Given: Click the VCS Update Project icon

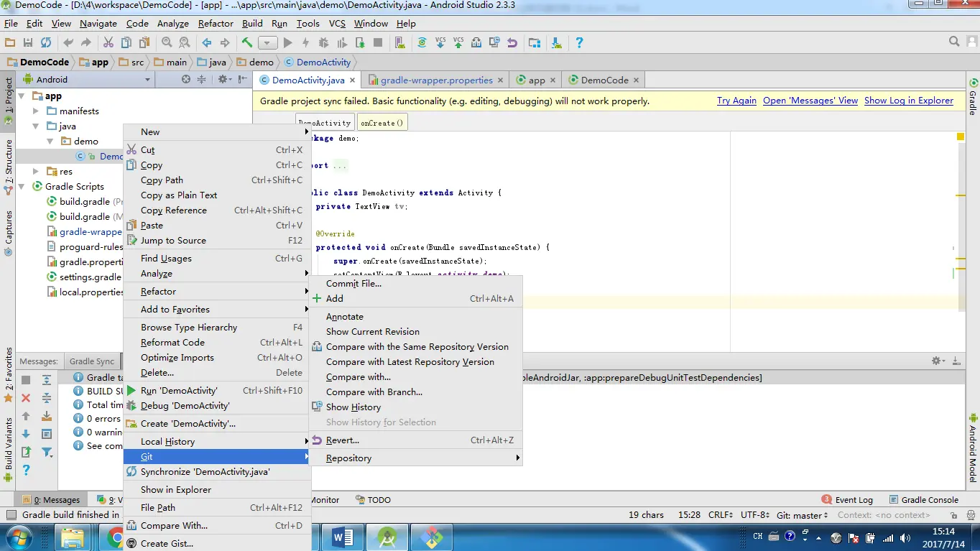Looking at the screenshot, I should pyautogui.click(x=440, y=42).
